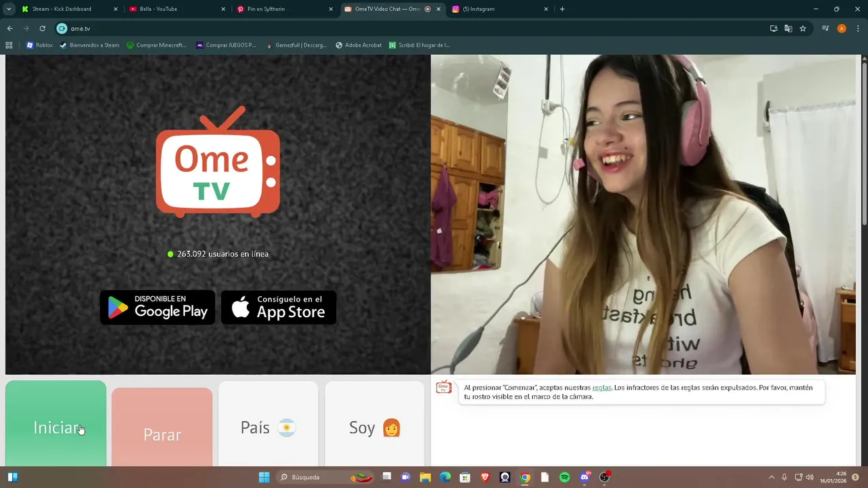Open the Bienvenidos a Steam bookmark
Viewport: 868px width, 488px height.
click(90, 45)
